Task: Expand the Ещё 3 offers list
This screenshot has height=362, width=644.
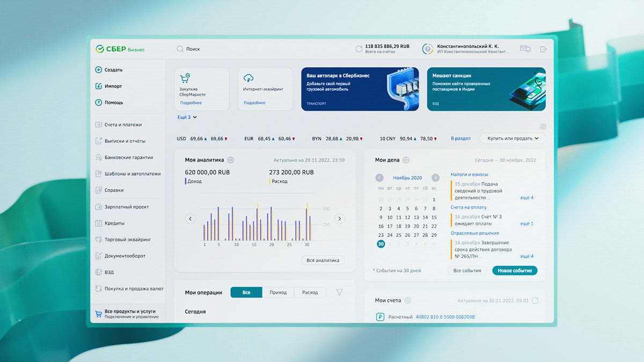Action: tap(187, 117)
